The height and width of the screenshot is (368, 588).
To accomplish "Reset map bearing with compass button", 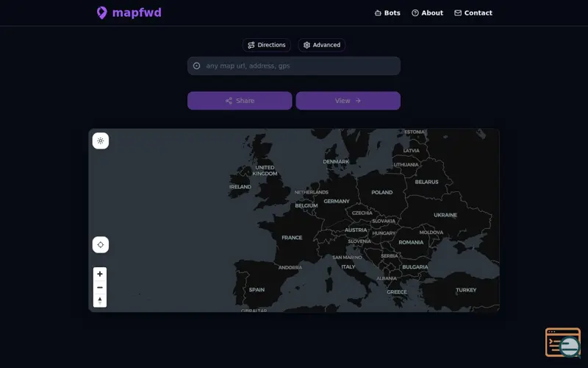I will pos(100,301).
